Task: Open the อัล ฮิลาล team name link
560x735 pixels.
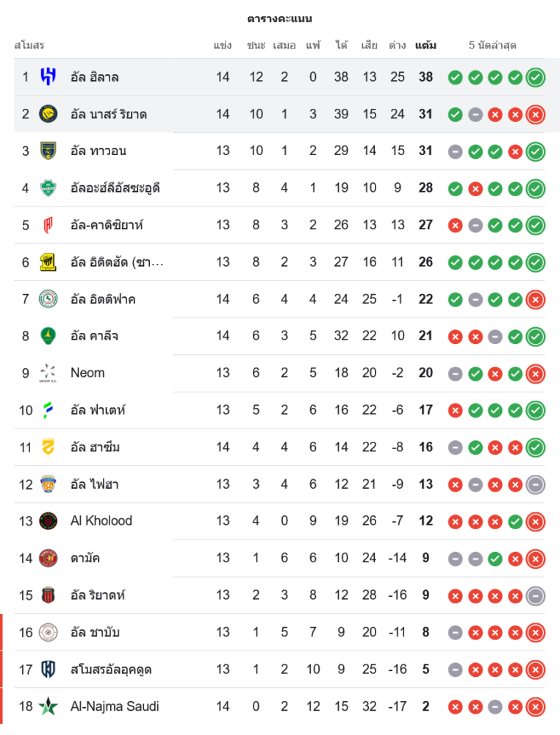Action: pos(95,77)
